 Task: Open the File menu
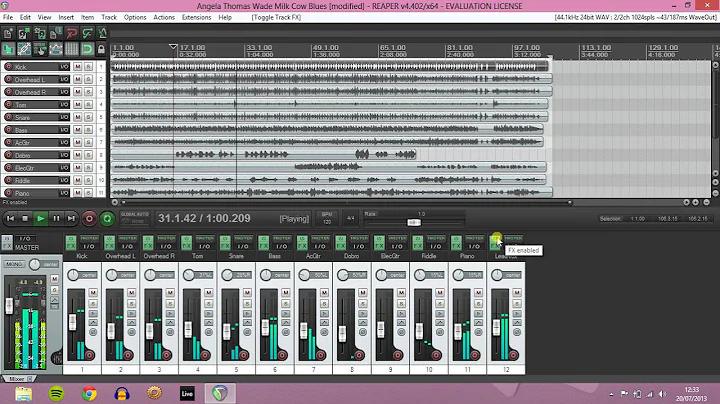click(8, 17)
